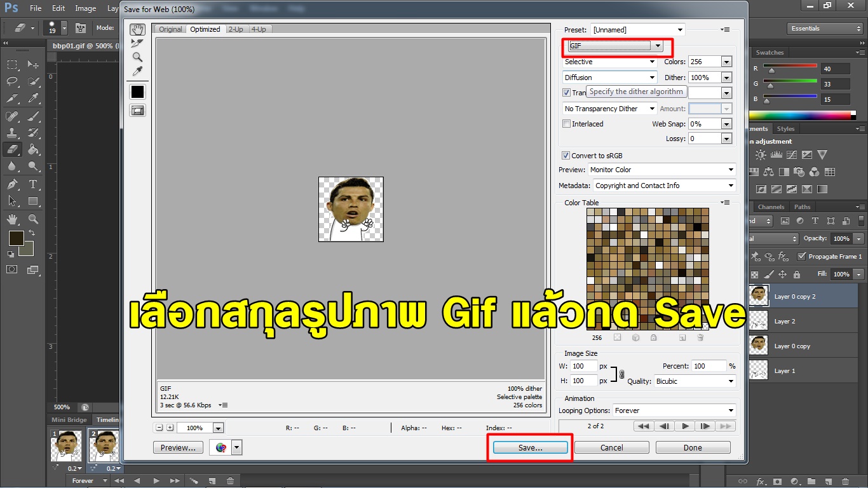868x488 pixels.
Task: Click the Percent input field
Action: (x=709, y=366)
